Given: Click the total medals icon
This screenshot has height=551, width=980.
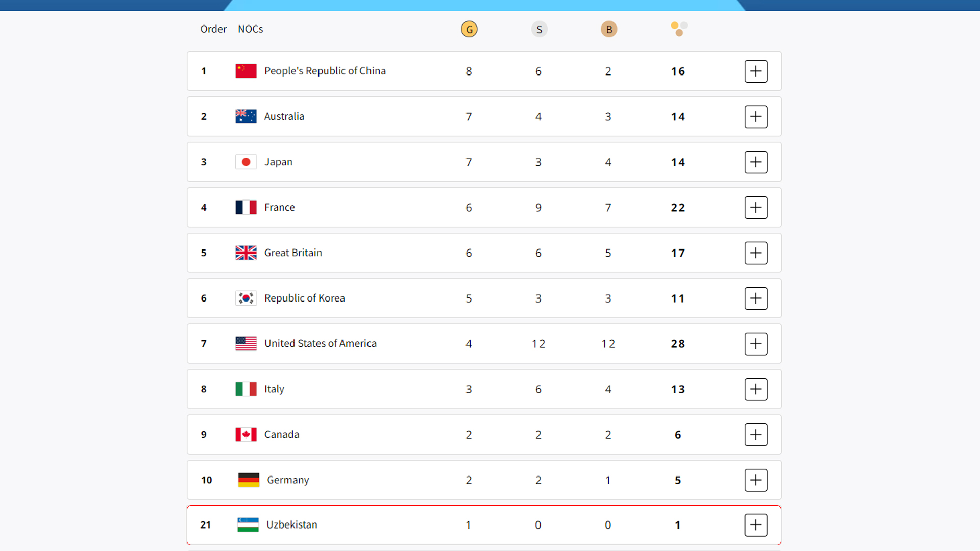Looking at the screenshot, I should (x=679, y=29).
